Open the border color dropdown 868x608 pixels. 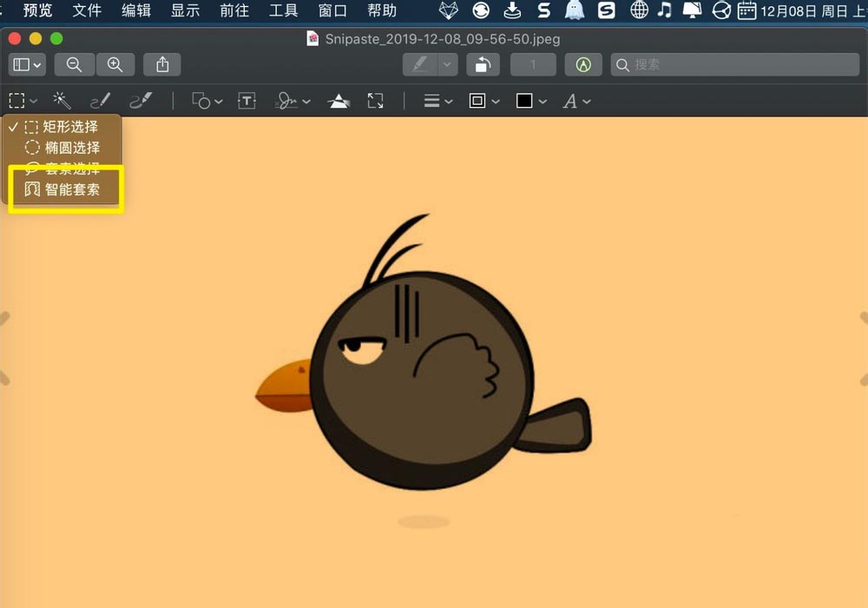483,101
